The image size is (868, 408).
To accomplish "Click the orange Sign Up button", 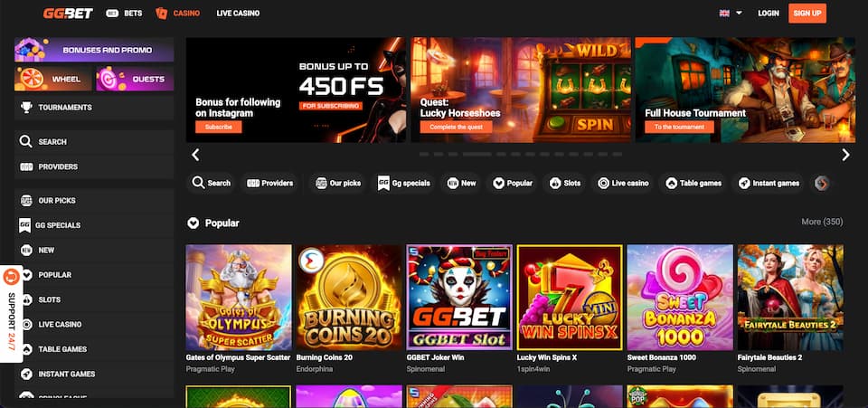I will [x=807, y=14].
